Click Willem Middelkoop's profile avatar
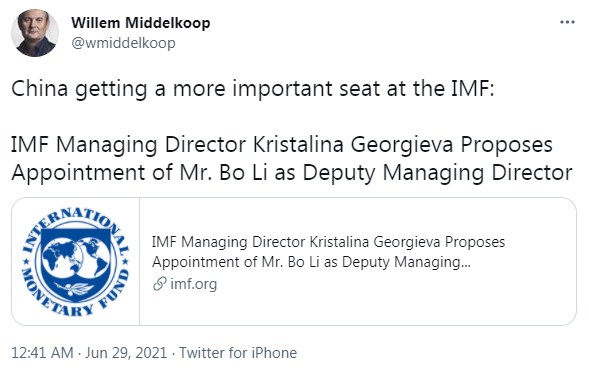Image resolution: width=589 pixels, height=375 pixels. click(x=35, y=33)
